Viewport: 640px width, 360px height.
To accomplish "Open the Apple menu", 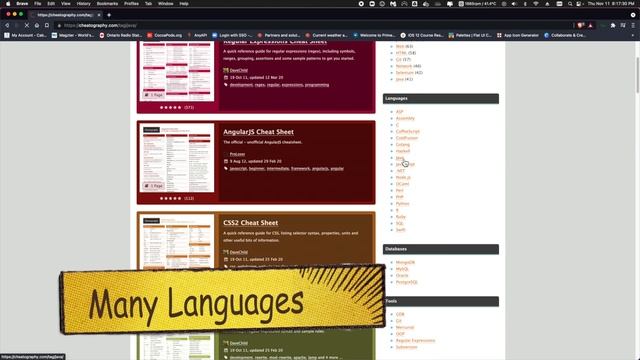I will [8, 4].
